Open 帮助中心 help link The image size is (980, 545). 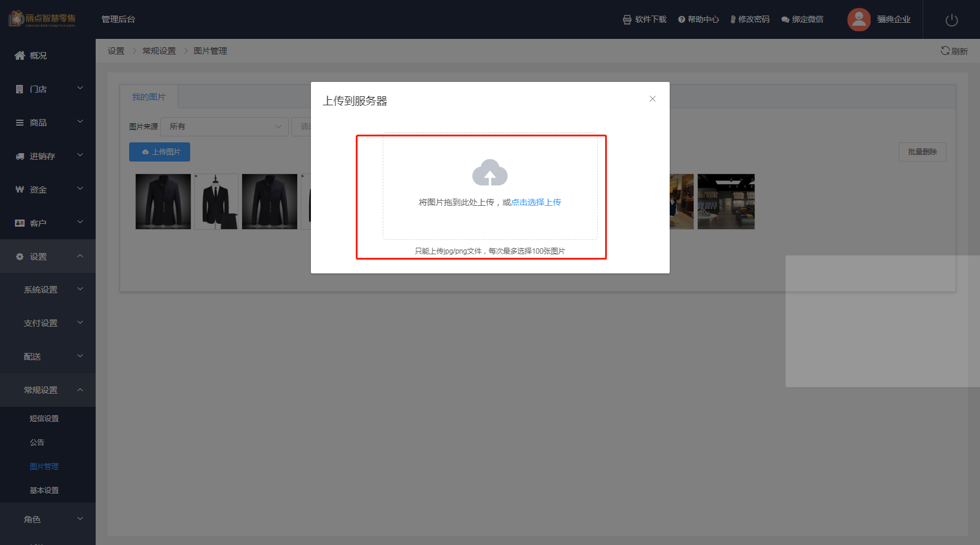click(698, 19)
